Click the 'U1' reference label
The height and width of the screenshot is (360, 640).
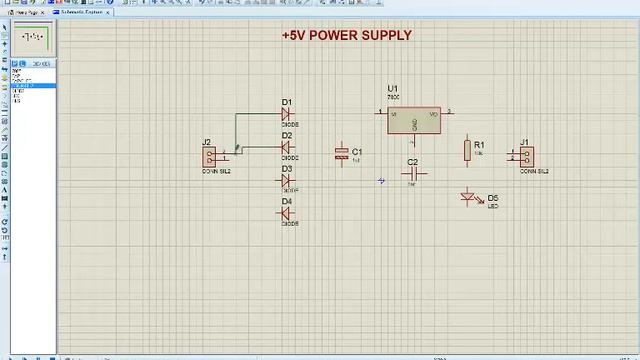point(392,89)
